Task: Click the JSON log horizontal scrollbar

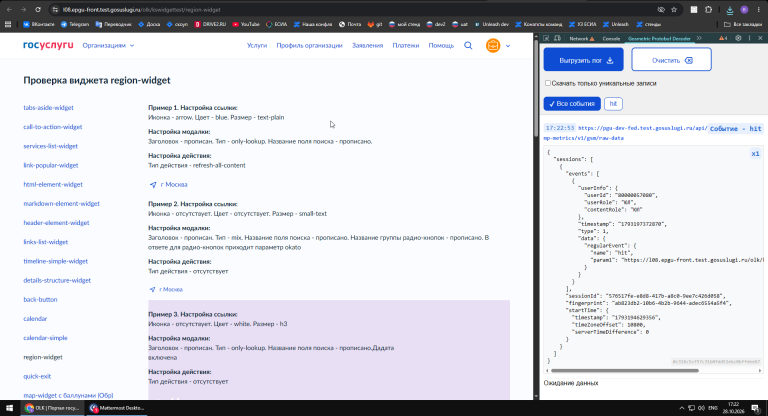Action: pyautogui.click(x=624, y=371)
